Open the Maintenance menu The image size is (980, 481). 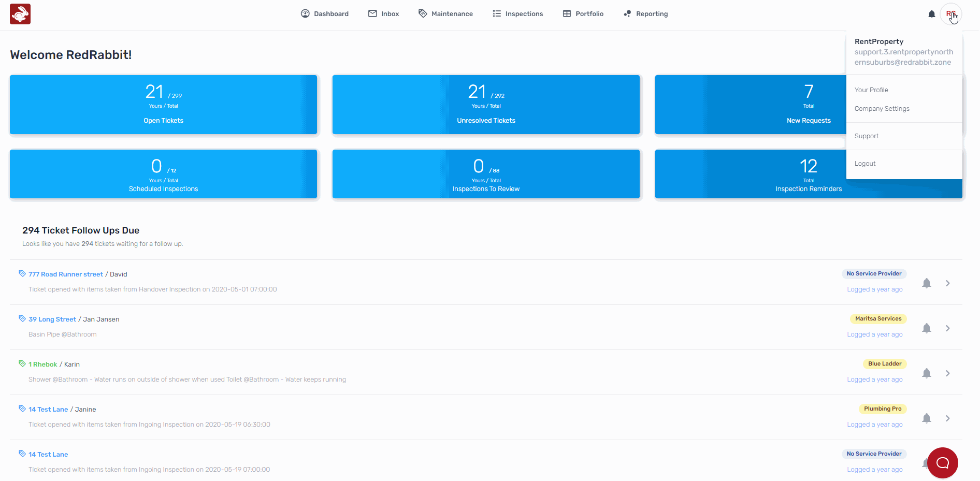446,14
